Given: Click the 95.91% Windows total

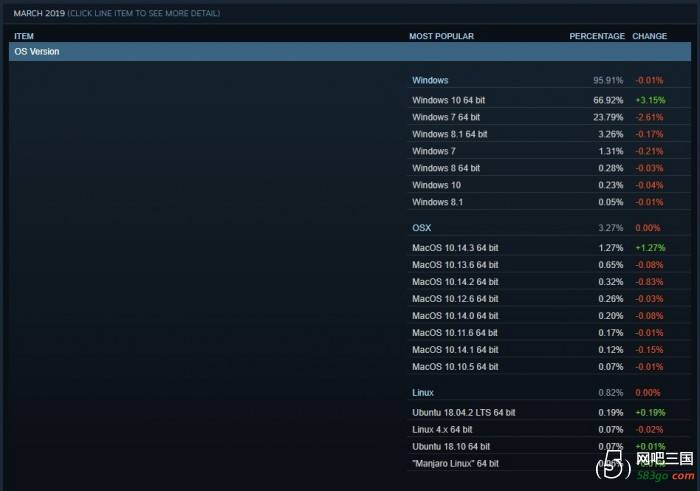Looking at the screenshot, I should [x=608, y=80].
